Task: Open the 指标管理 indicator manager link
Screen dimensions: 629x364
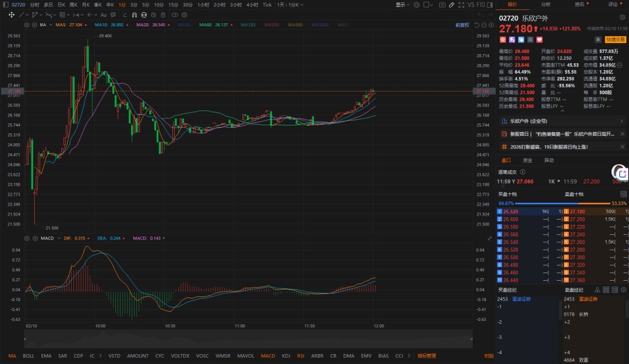Action: 426,355
